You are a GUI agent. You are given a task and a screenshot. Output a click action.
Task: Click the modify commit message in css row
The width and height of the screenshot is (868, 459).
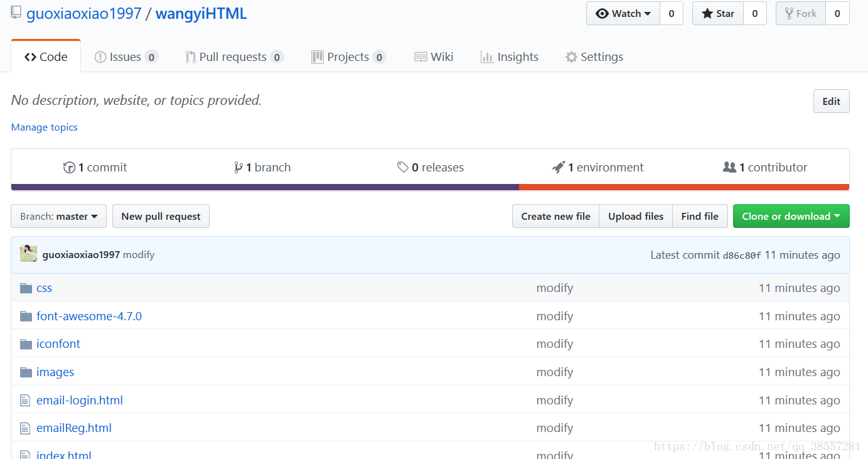[x=555, y=288]
